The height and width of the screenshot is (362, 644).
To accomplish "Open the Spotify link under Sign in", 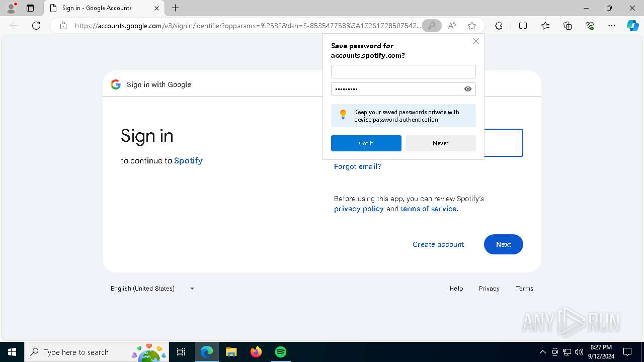I will tap(188, 161).
